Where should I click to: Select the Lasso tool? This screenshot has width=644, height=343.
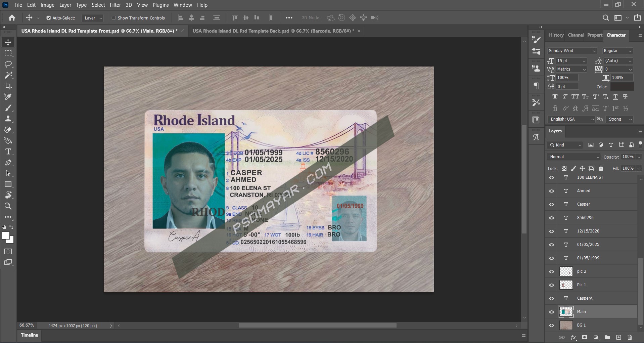[8, 64]
